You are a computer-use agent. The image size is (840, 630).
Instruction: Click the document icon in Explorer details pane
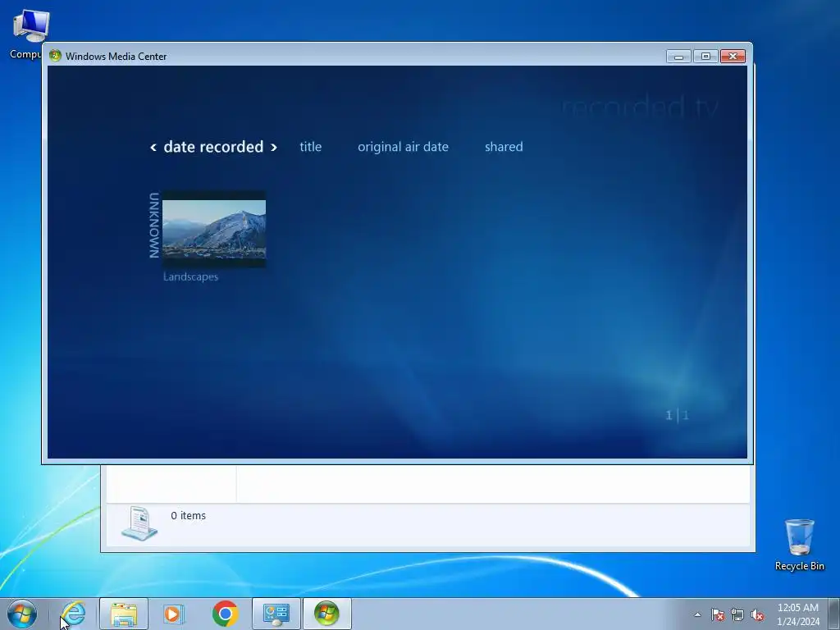click(x=139, y=523)
